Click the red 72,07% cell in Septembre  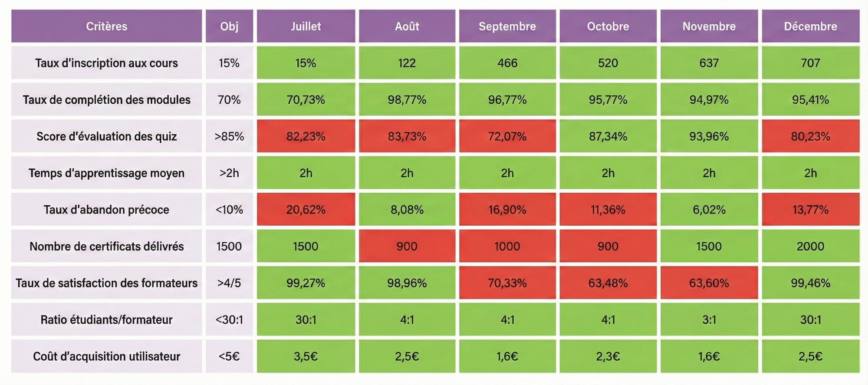[x=507, y=136]
